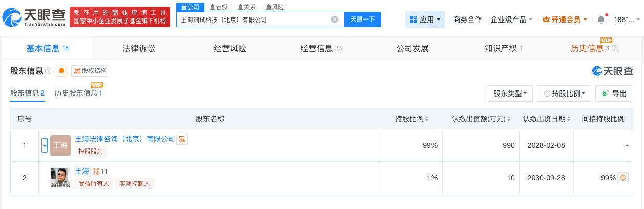Expand the 企业级产品 menu

pyautogui.click(x=511, y=20)
